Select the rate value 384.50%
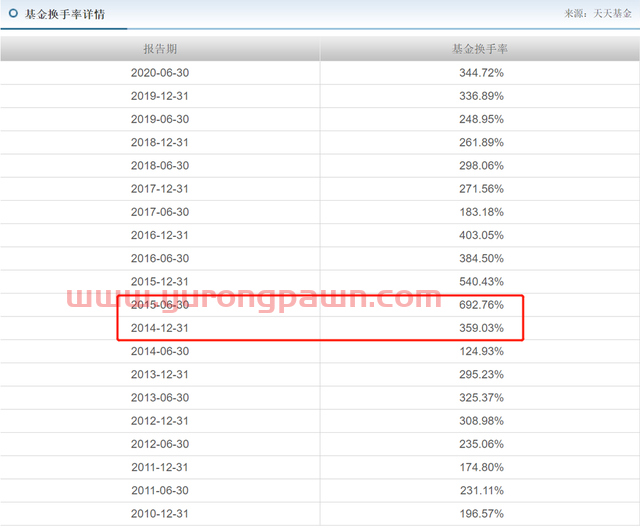Image resolution: width=640 pixels, height=531 pixels. [x=481, y=258]
